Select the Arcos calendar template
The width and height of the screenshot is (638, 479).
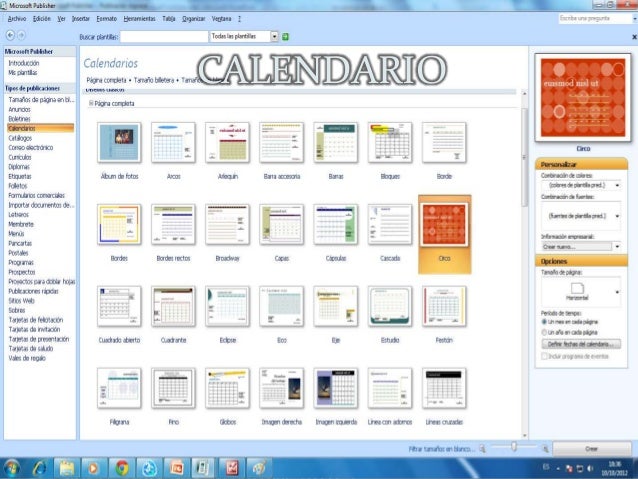[173, 142]
